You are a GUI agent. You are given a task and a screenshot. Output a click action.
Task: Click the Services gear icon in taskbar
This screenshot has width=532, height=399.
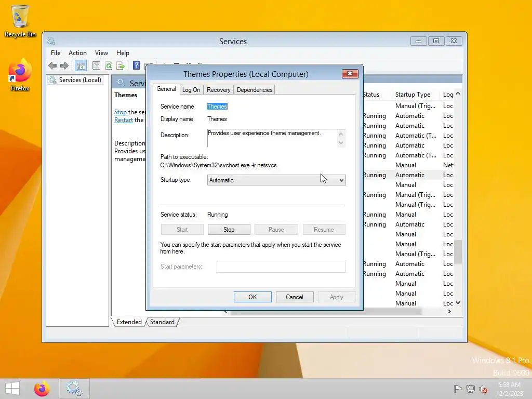74,389
